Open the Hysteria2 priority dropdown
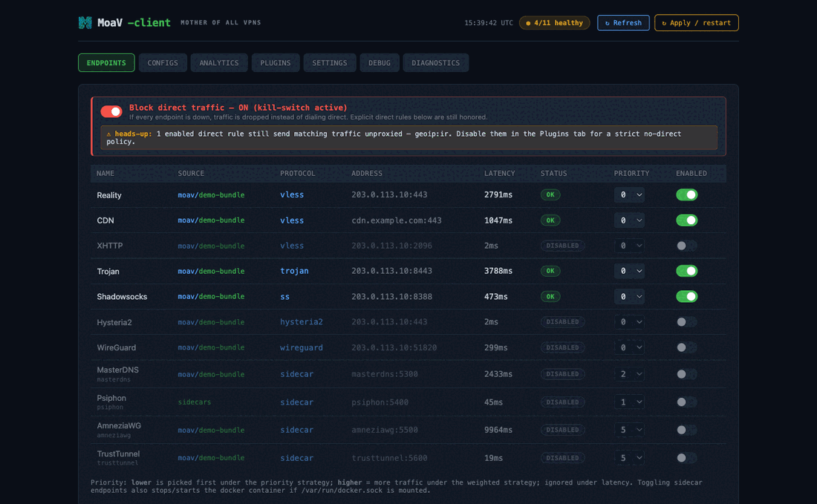The height and width of the screenshot is (504, 817). coord(629,321)
